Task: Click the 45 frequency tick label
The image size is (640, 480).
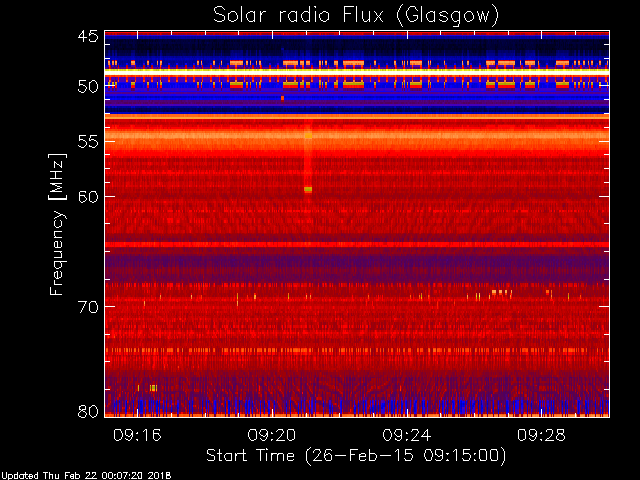Action: coord(88,37)
